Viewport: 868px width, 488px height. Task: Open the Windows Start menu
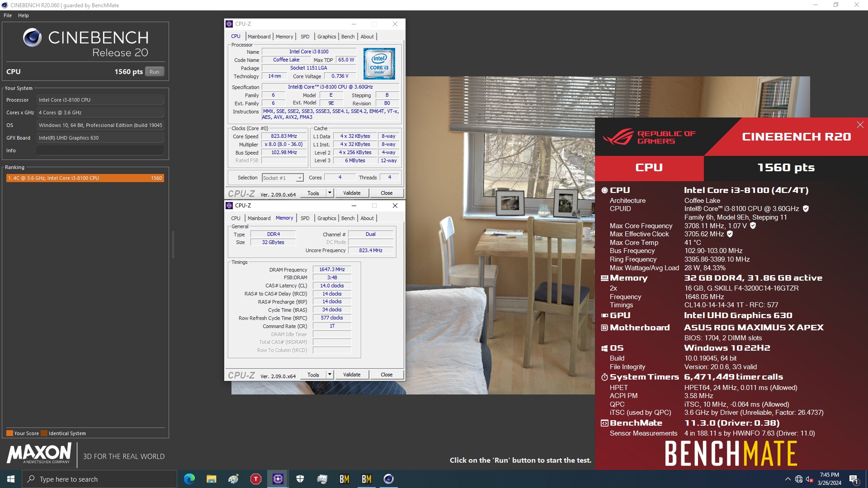point(11,479)
